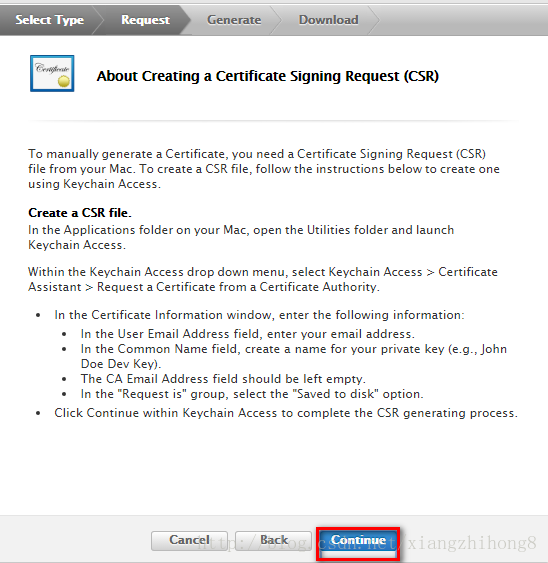Click the User Email Address instruction line

click(247, 334)
